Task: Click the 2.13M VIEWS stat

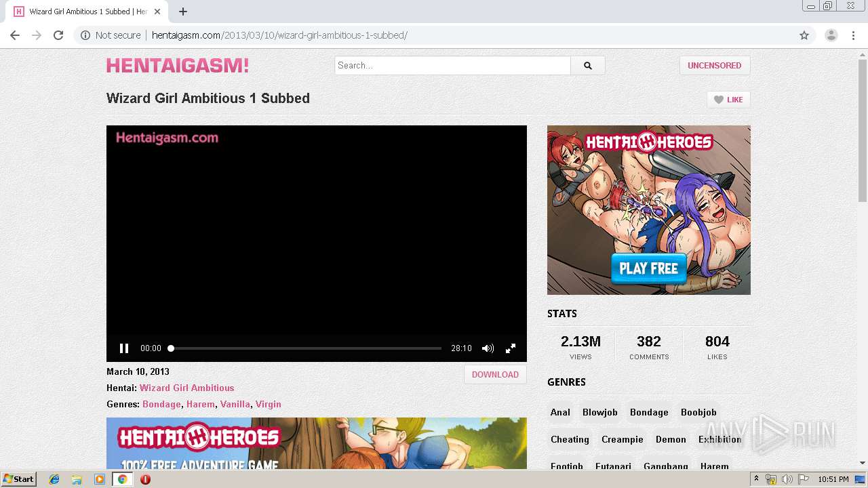Action: coord(580,347)
